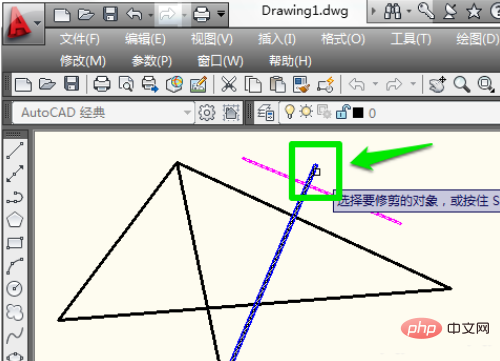Click Publish icon in standard toolbar
This screenshot has width=500, height=361.
[150, 84]
